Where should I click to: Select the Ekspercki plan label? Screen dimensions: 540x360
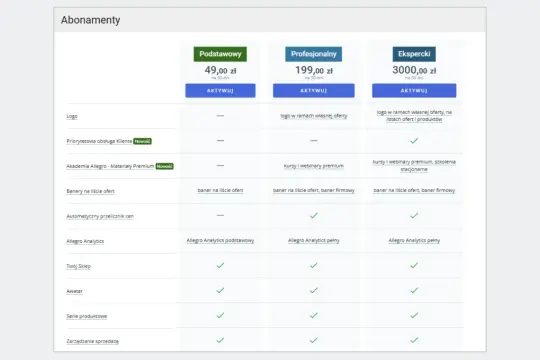[414, 54]
